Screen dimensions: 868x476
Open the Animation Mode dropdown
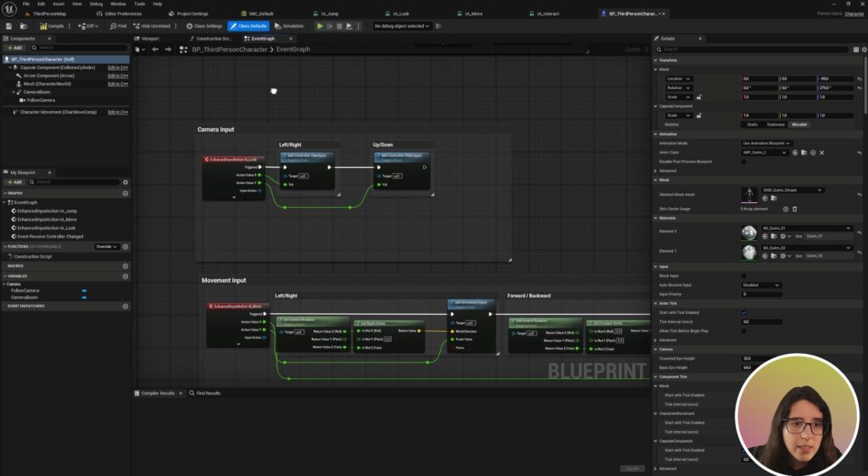click(766, 143)
